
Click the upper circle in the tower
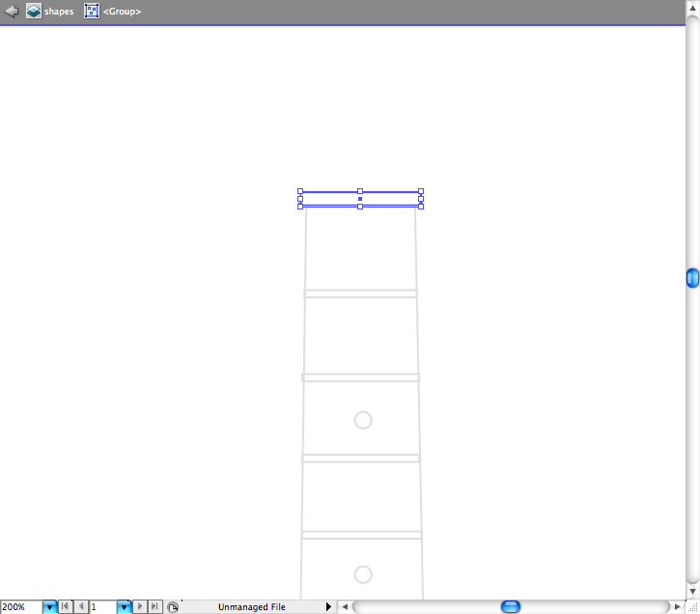click(x=363, y=420)
